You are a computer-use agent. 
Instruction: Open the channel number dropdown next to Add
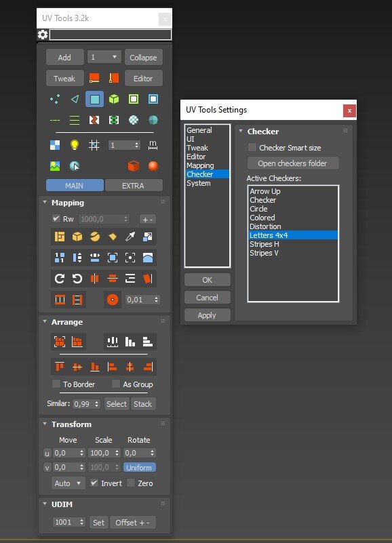pyautogui.click(x=104, y=57)
